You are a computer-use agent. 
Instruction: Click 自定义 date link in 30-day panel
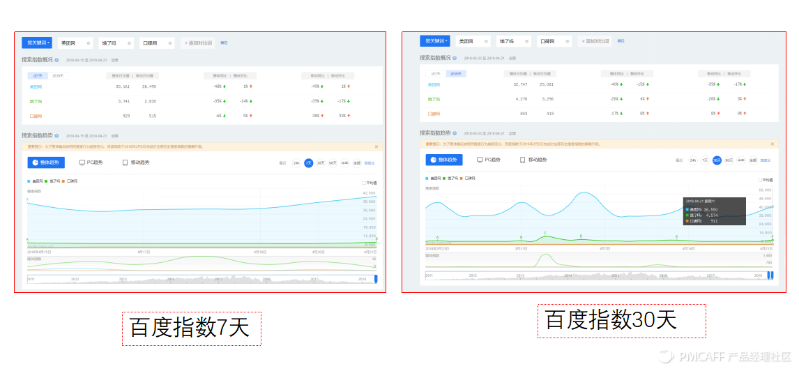point(766,160)
